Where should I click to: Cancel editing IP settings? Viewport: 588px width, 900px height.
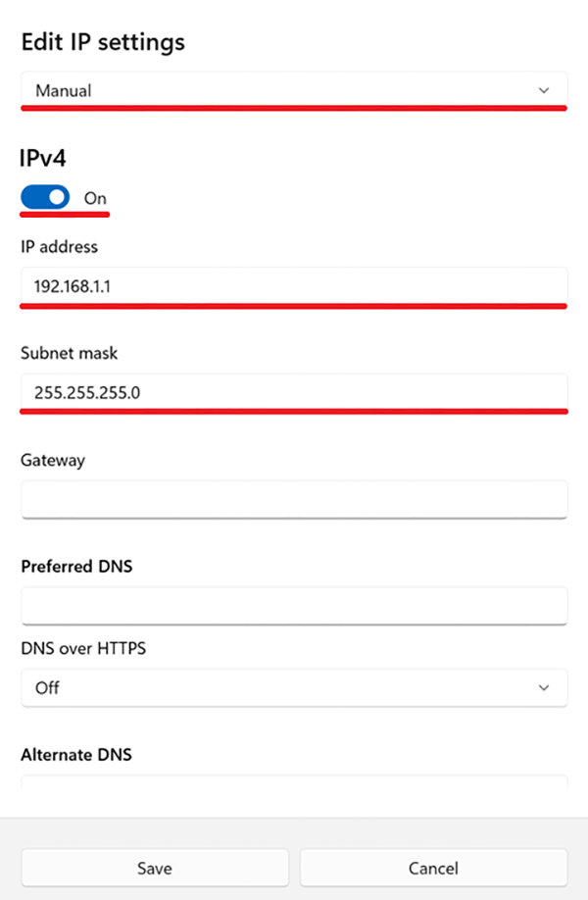point(434,868)
